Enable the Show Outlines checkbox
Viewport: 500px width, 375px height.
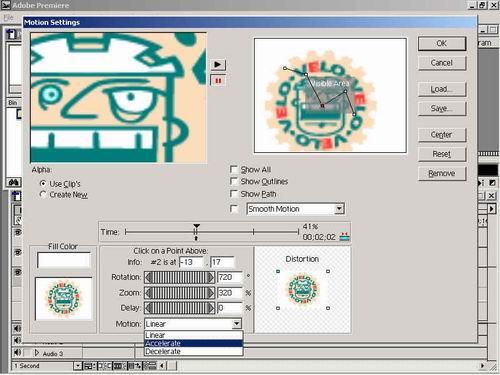click(234, 181)
